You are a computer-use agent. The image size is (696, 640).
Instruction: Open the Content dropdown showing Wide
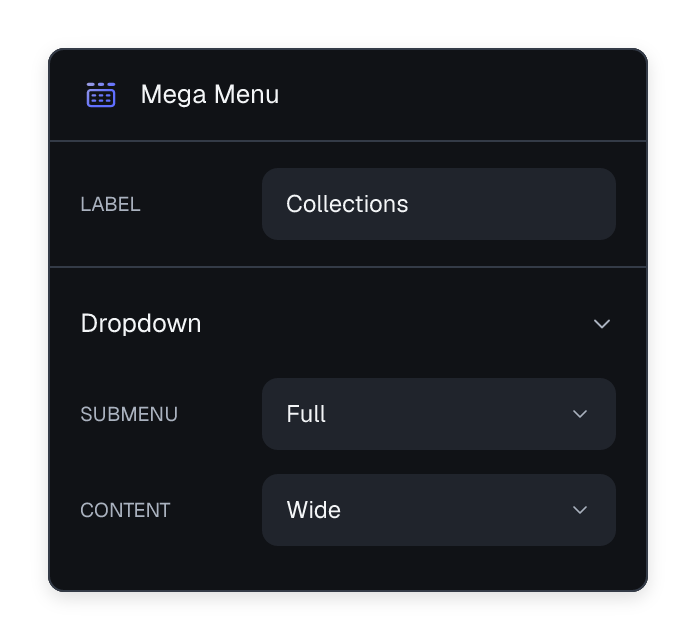point(439,510)
